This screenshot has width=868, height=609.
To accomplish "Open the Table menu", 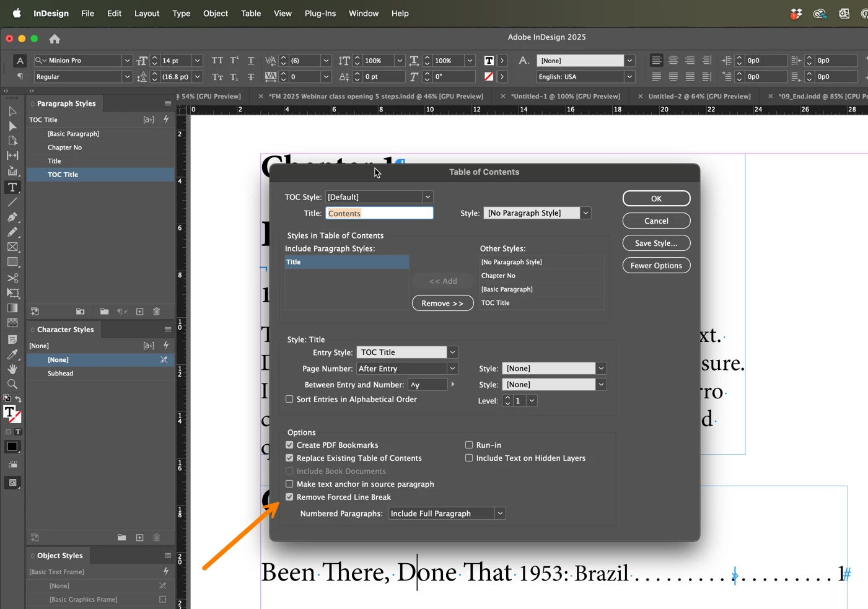I will pos(251,13).
